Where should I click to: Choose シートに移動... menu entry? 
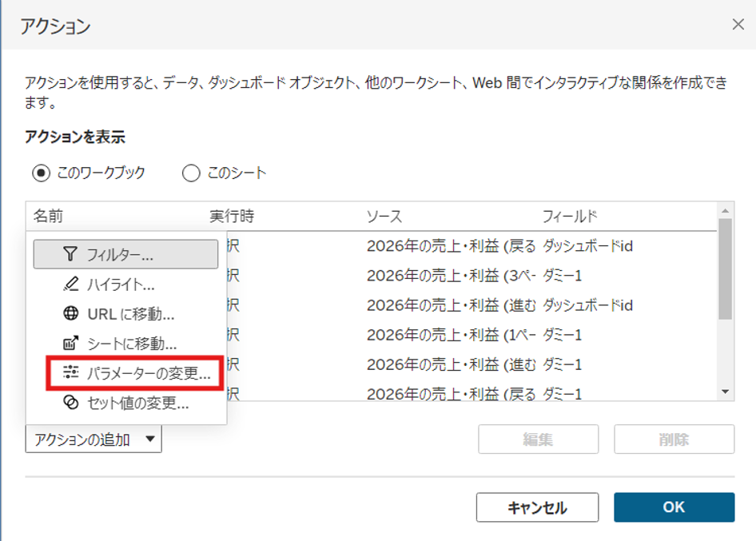125,344
